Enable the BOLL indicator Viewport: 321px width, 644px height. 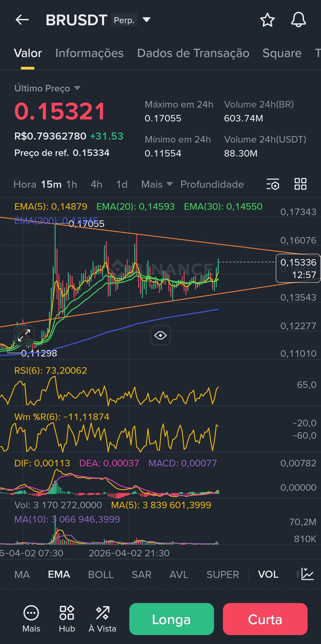[101, 574]
